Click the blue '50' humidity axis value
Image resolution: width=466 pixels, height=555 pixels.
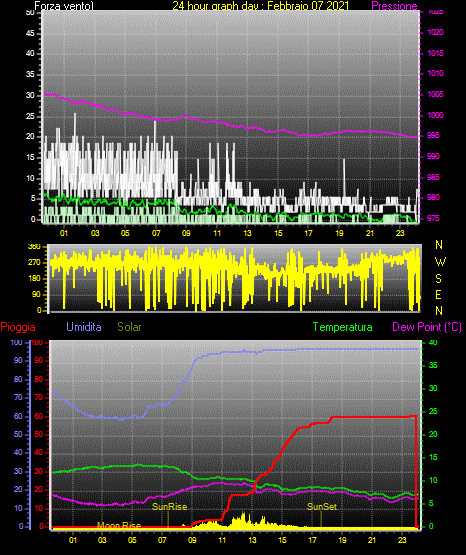point(18,434)
